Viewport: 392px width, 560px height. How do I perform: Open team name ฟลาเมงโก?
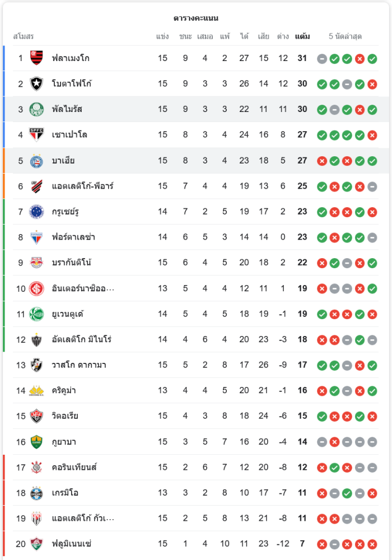71,58
